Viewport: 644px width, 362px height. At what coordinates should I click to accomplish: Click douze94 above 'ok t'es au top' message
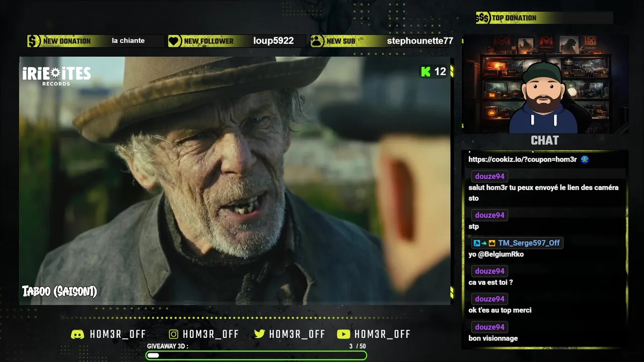coord(490,299)
